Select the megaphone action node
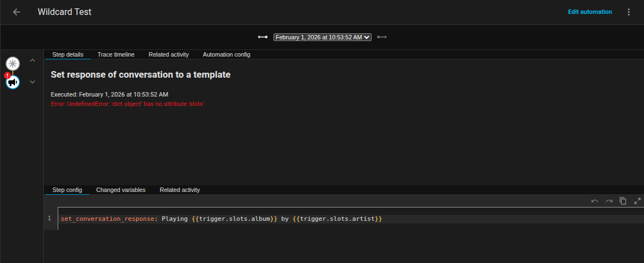Screen dimensions: 644x263 [13, 82]
